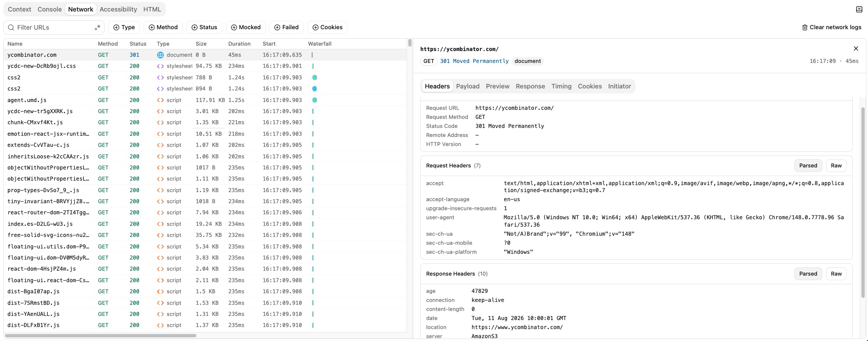
Task: Click the trash icon beside Clear network logs
Action: pos(805,28)
